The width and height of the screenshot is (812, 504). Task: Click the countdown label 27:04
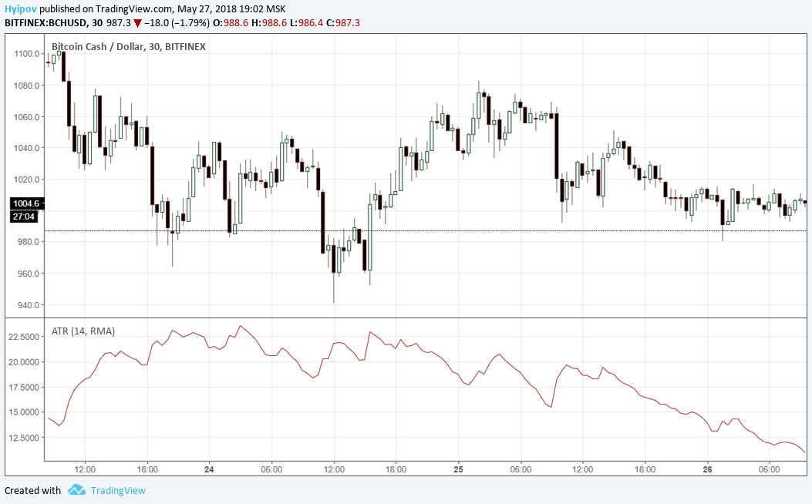(24, 217)
